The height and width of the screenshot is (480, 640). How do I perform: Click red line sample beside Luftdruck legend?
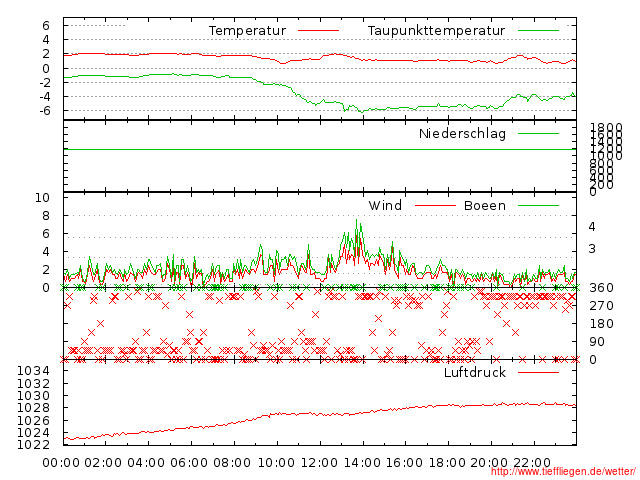point(538,372)
